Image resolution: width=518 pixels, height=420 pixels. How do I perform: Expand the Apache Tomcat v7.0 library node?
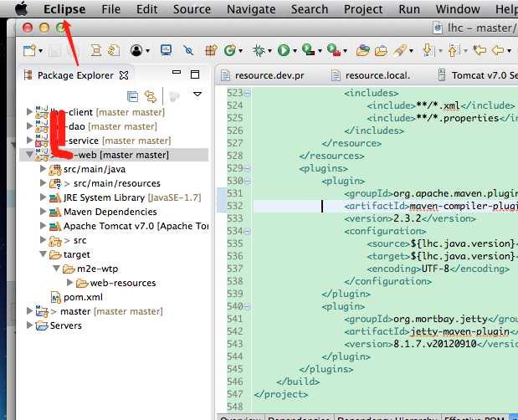43,226
